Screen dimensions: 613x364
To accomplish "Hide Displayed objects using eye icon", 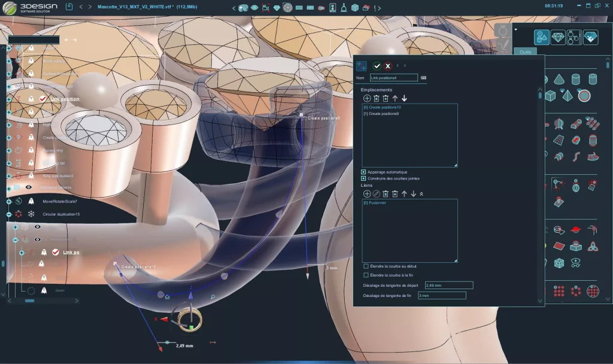I will click(28, 187).
